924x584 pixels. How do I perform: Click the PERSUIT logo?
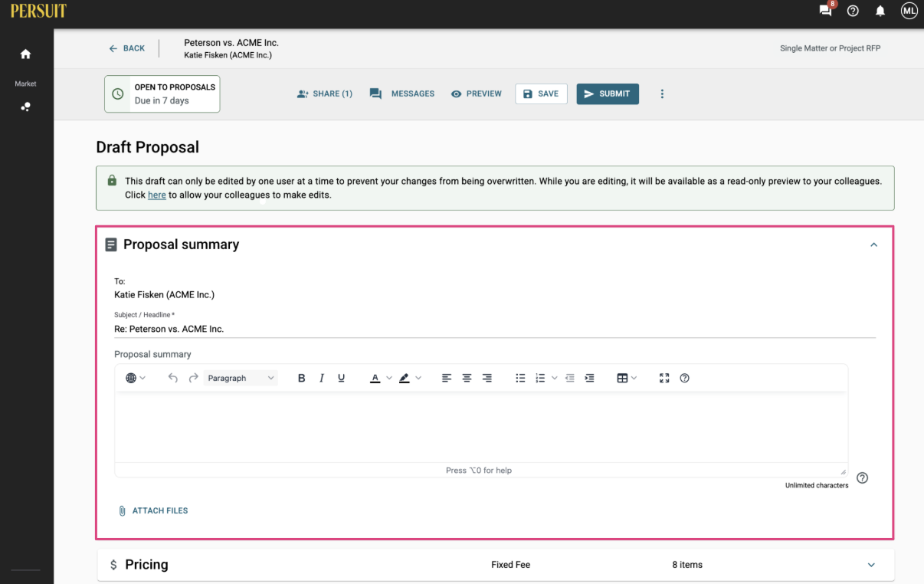tap(38, 11)
